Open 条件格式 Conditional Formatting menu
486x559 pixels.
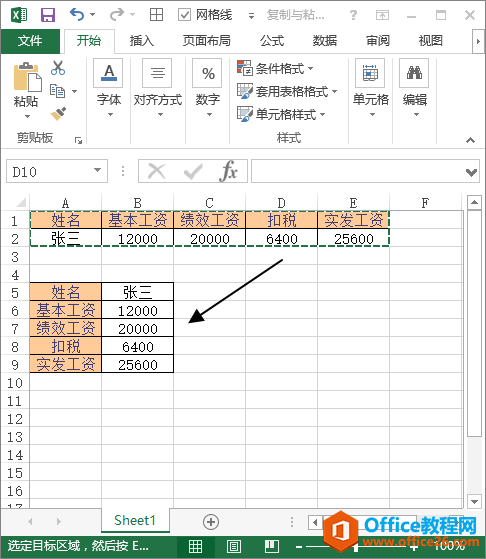(275, 68)
